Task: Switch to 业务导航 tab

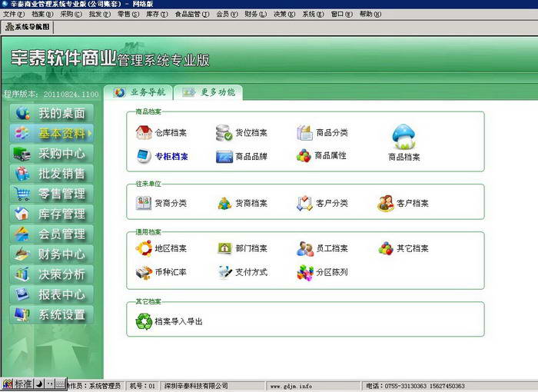Action: pyautogui.click(x=139, y=92)
